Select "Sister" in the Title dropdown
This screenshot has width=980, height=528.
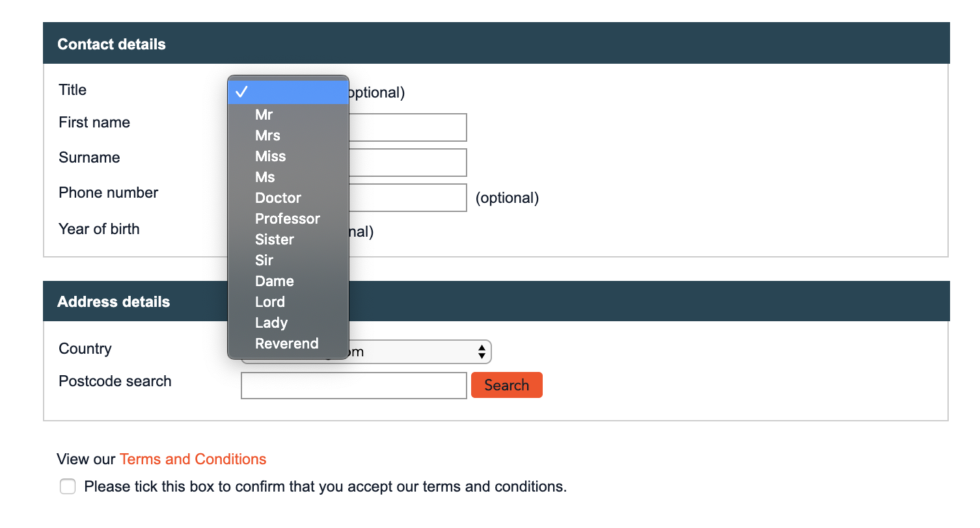coord(274,239)
